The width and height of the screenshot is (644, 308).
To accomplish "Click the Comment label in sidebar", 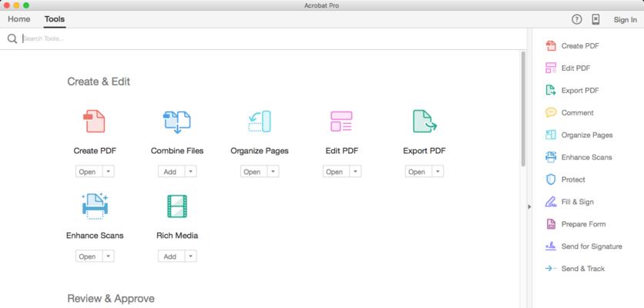I will (578, 112).
